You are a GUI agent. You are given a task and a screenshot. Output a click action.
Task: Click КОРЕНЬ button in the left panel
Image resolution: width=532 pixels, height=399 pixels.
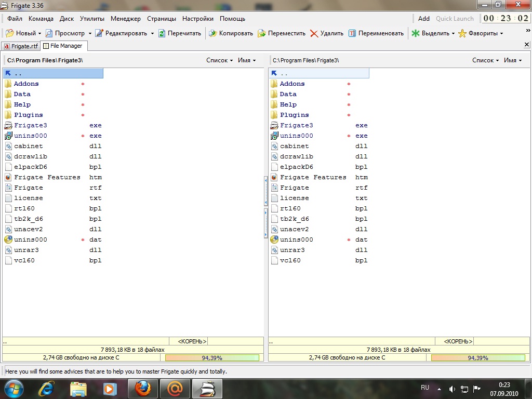192,341
